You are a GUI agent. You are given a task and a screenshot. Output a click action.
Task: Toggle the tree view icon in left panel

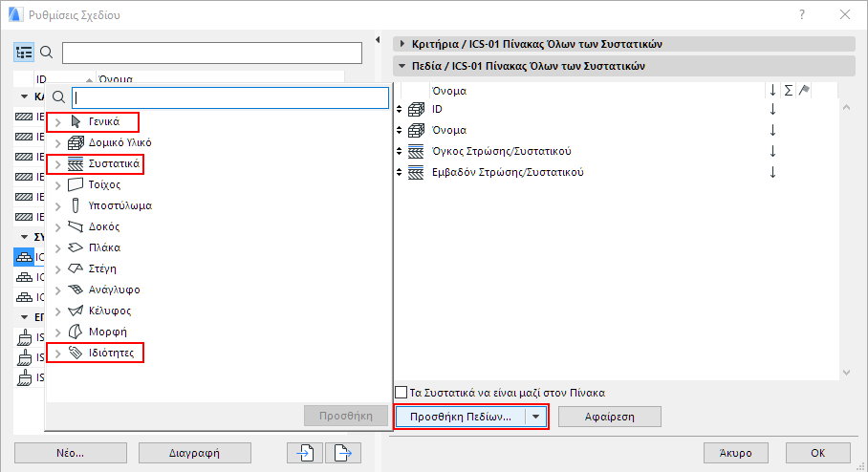click(x=24, y=53)
